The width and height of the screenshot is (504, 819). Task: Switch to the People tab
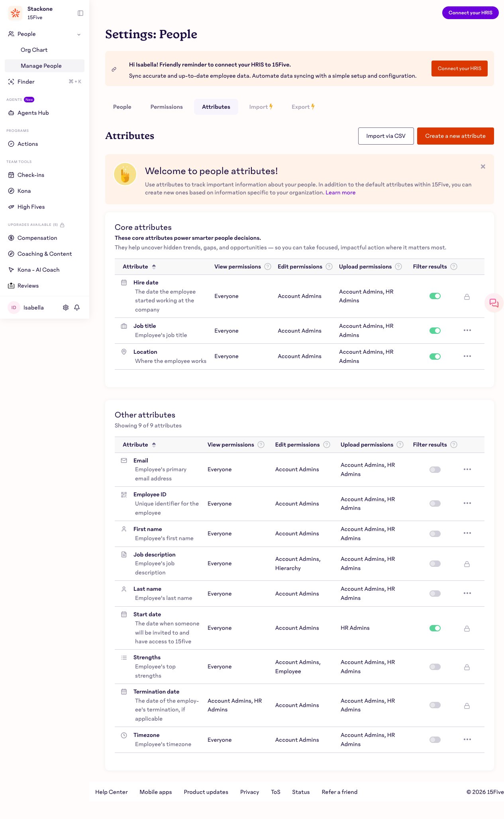(x=122, y=107)
